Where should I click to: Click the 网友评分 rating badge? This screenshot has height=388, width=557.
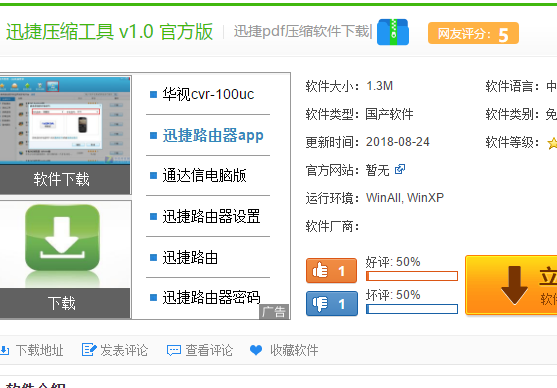click(x=473, y=33)
